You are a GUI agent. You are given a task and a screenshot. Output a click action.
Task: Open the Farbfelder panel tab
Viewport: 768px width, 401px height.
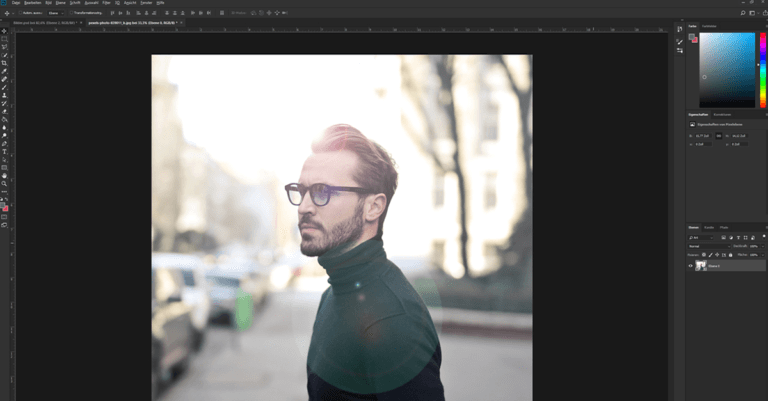(x=709, y=26)
